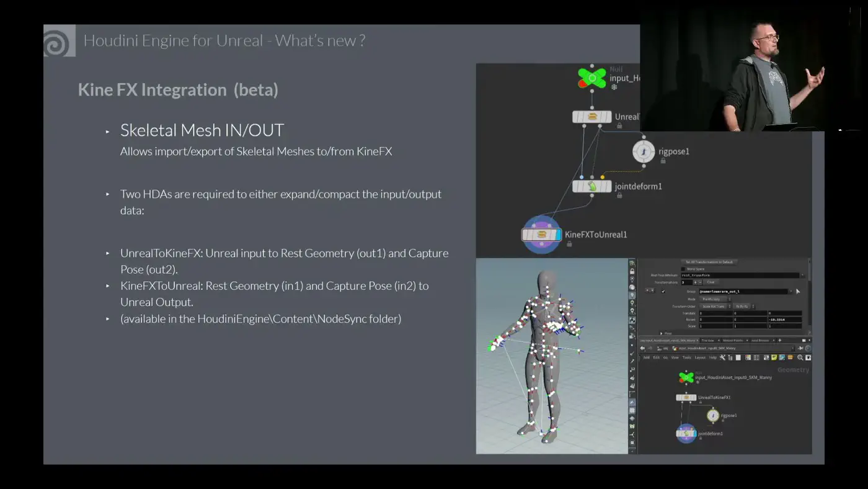Click lock badge under KineFXToUnreal1 label
868x489 pixels.
569,244
